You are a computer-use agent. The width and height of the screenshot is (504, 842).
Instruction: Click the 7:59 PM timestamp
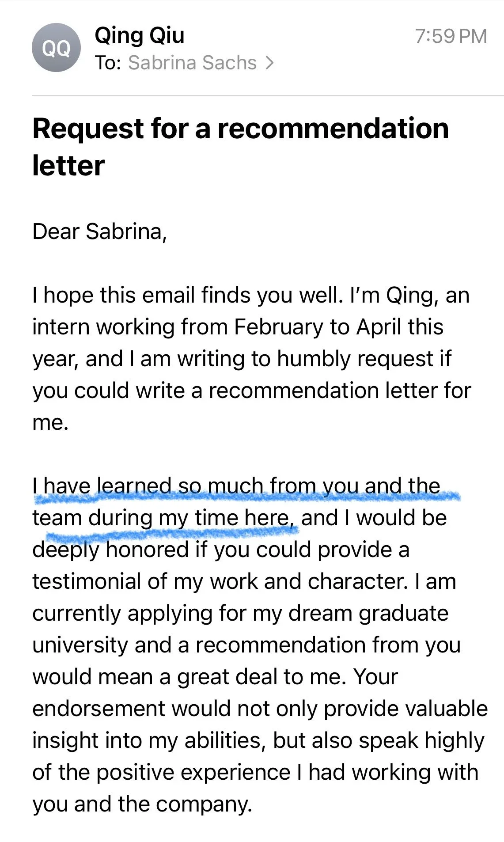click(x=451, y=36)
